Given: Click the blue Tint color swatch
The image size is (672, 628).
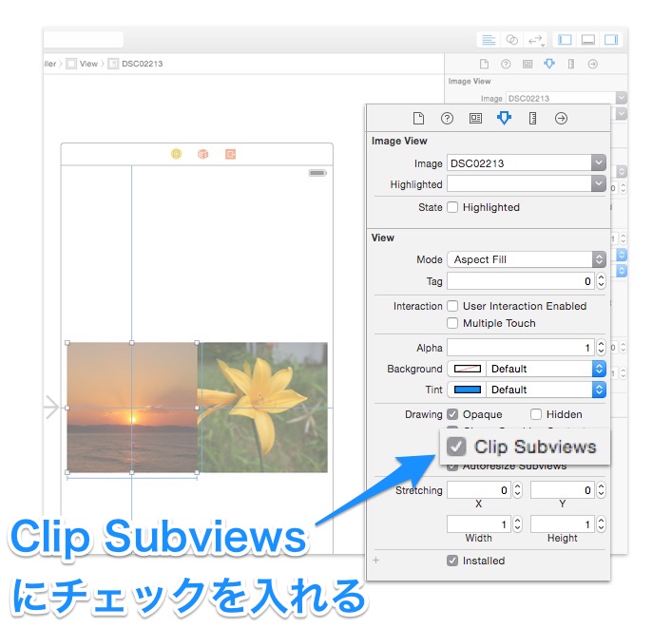Looking at the screenshot, I should pyautogui.click(x=467, y=390).
